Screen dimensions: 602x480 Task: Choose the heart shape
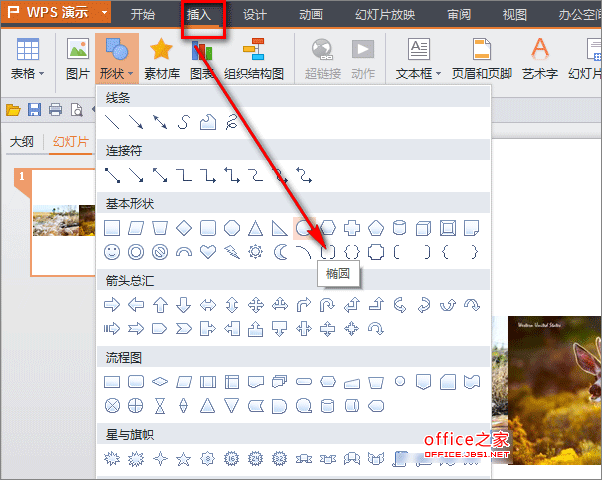tap(208, 252)
